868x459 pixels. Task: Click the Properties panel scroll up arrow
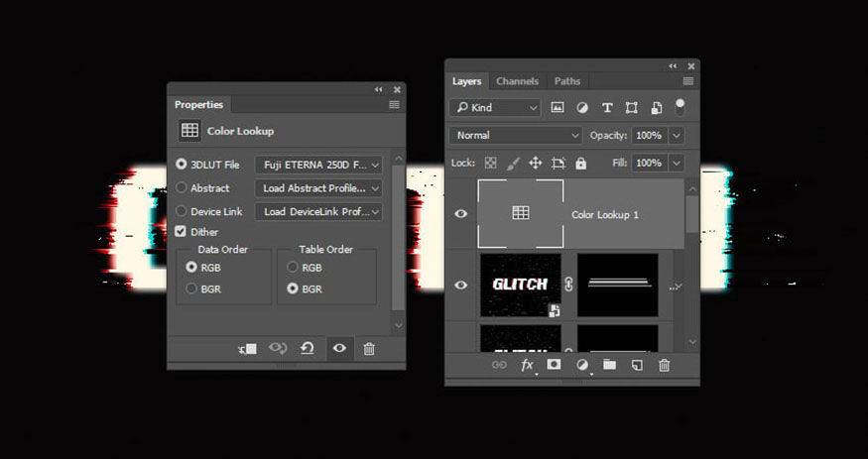pyautogui.click(x=399, y=160)
